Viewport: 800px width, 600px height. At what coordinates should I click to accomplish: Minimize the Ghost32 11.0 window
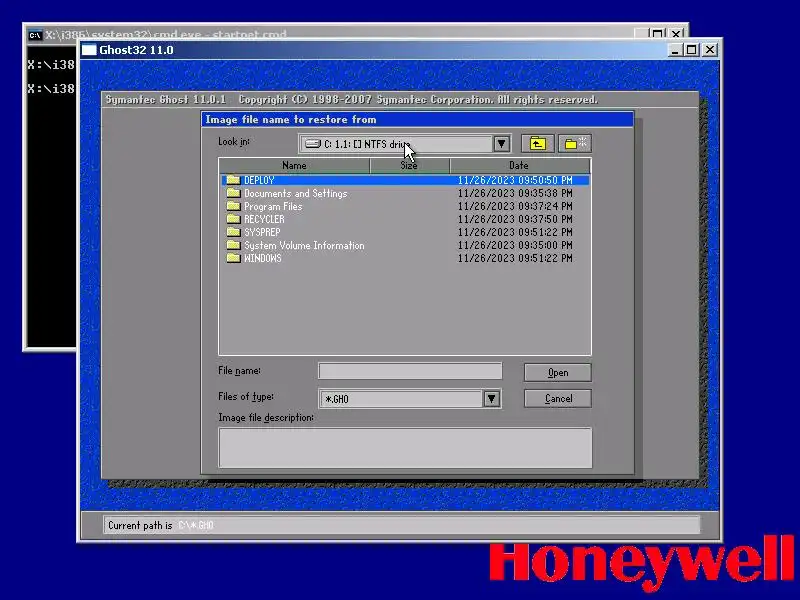pos(676,50)
